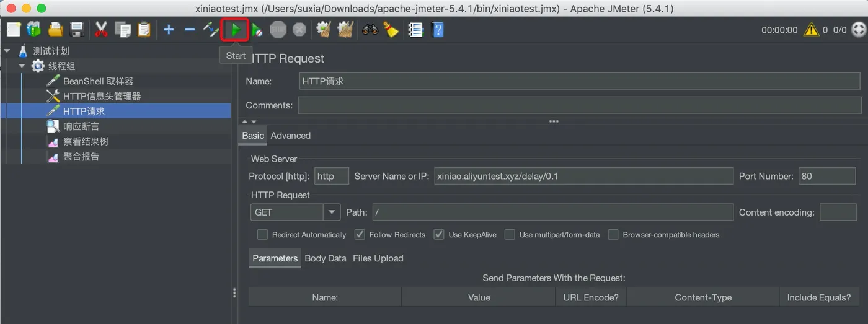Uncheck Follow Redirects

click(x=360, y=234)
